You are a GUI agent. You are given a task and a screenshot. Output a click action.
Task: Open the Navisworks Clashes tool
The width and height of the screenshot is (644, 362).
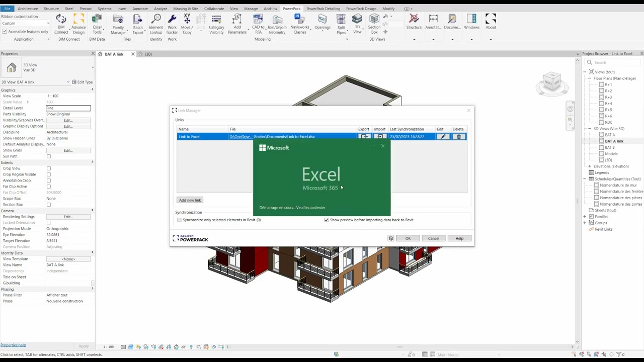click(x=300, y=24)
